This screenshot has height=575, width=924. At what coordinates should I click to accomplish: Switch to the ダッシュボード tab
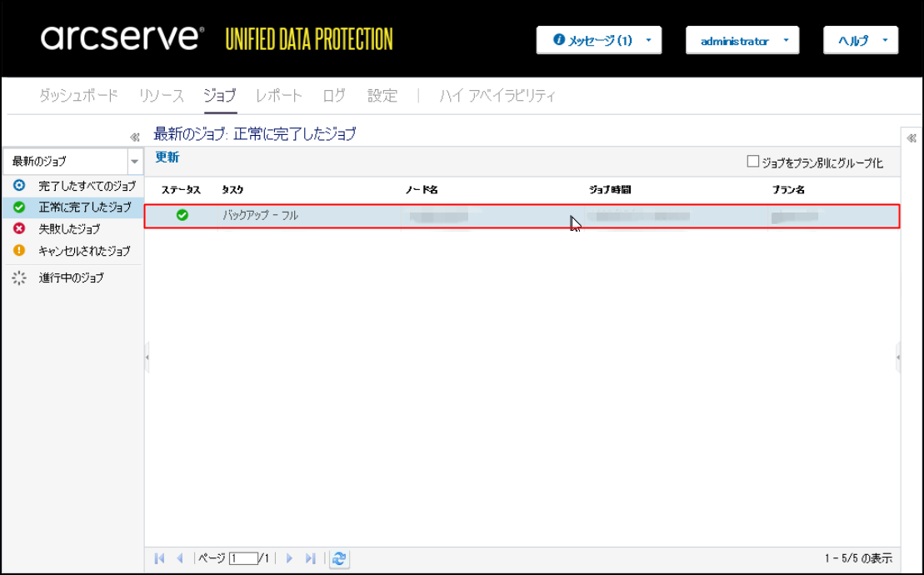78,96
